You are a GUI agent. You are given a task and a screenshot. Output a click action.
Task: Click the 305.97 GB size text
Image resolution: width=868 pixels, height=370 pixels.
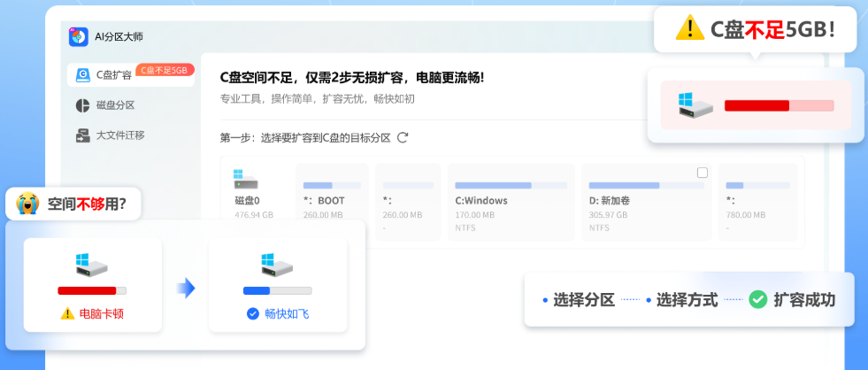click(609, 215)
